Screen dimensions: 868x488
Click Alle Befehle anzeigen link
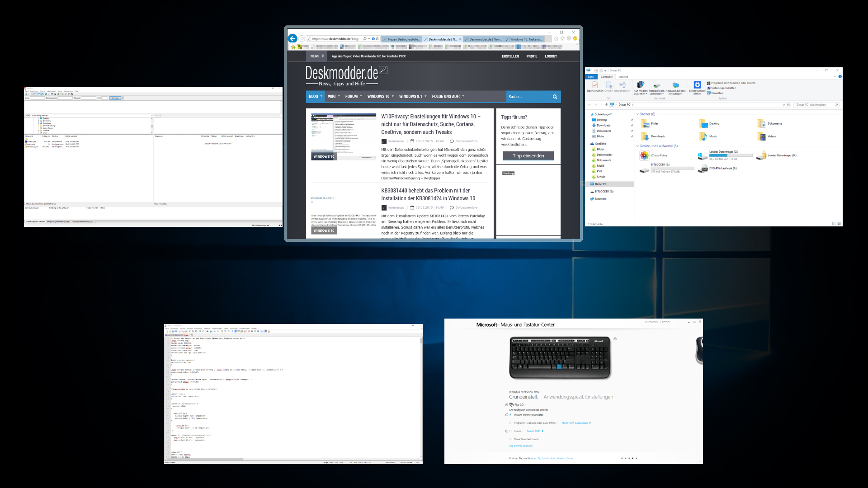coord(521,446)
